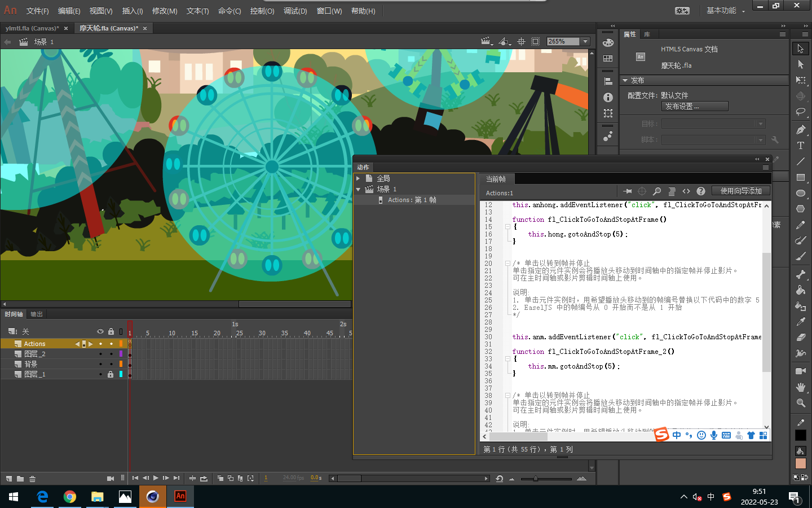The height and width of the screenshot is (508, 812).
Task: Toggle lock on the 图层_2 layer
Action: 111,354
